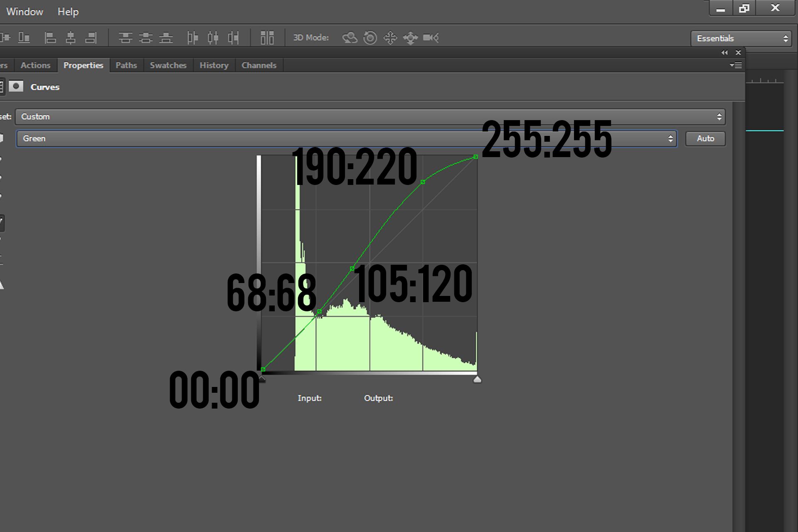The height and width of the screenshot is (532, 798).
Task: Select the Slide 3D Object icon
Action: pyautogui.click(x=410, y=38)
